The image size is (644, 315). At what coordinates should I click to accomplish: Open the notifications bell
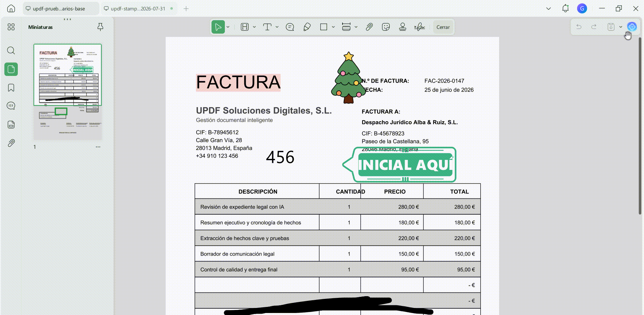(x=565, y=8)
